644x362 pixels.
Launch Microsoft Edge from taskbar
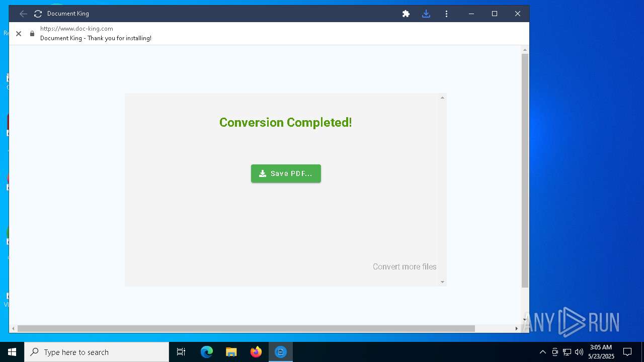(x=207, y=352)
